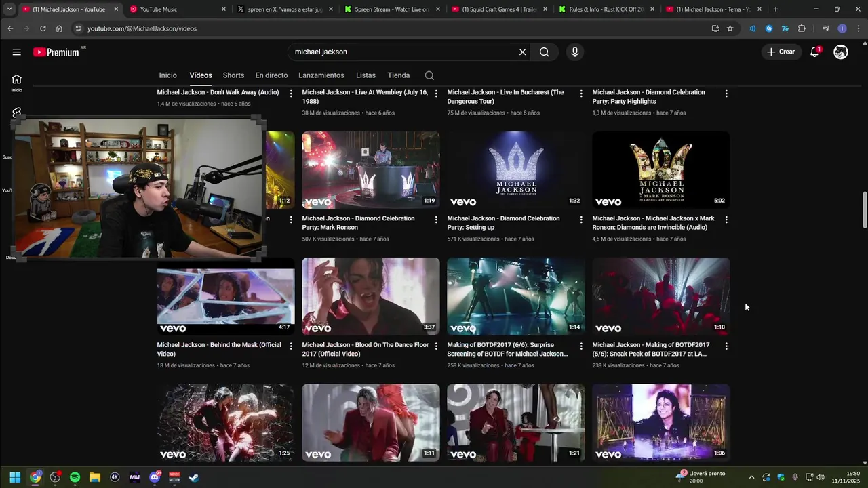868x488 pixels.
Task: Open the media controls icon in Chrome
Action: click(825, 28)
